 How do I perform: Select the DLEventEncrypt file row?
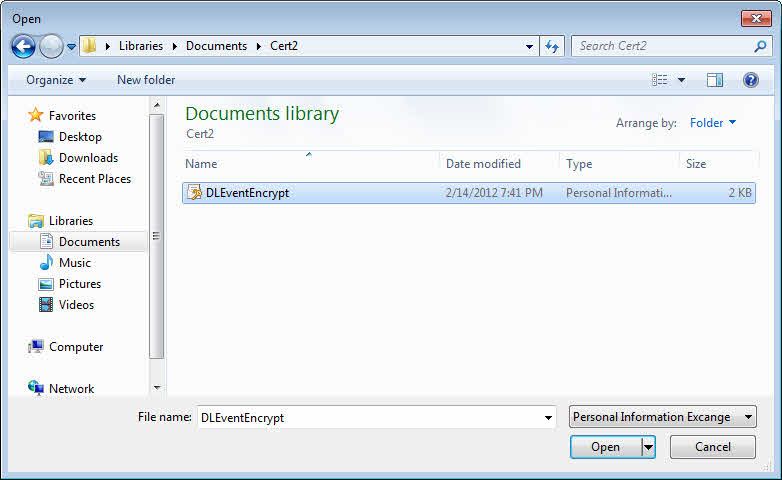[x=469, y=193]
